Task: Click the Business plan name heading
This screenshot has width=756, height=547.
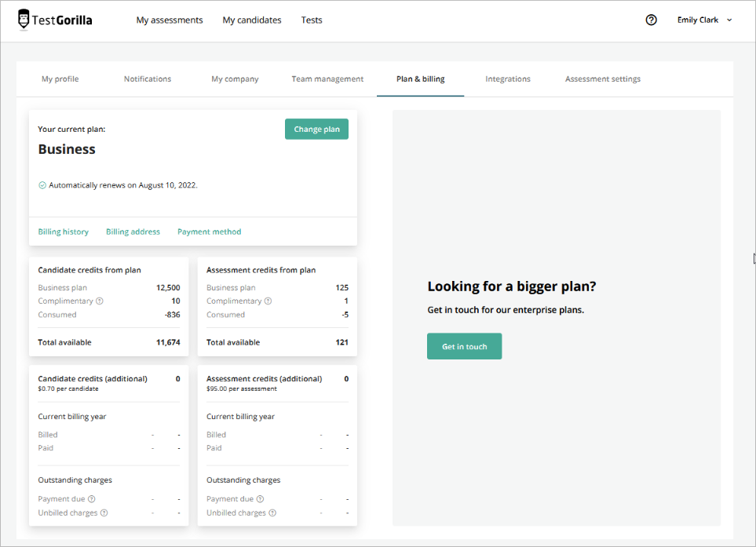Action: point(67,149)
